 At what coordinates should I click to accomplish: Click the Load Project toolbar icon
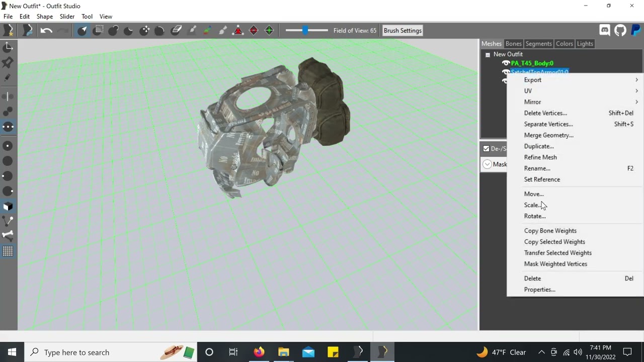coord(27,31)
